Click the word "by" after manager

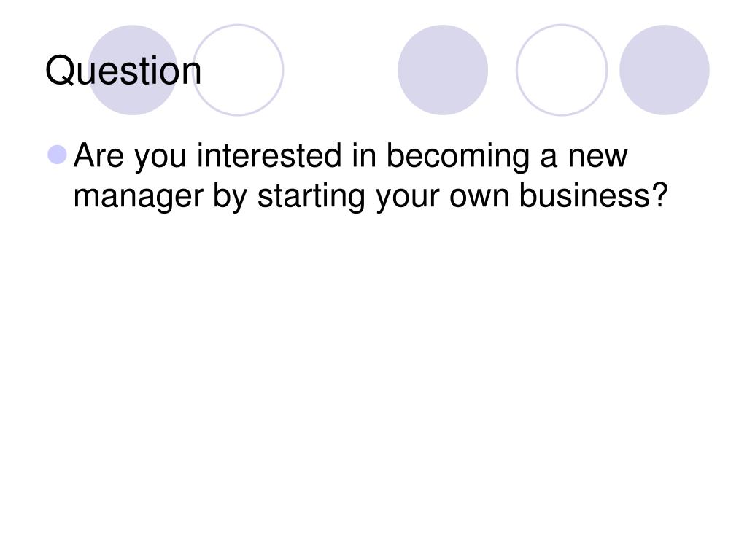(230, 197)
